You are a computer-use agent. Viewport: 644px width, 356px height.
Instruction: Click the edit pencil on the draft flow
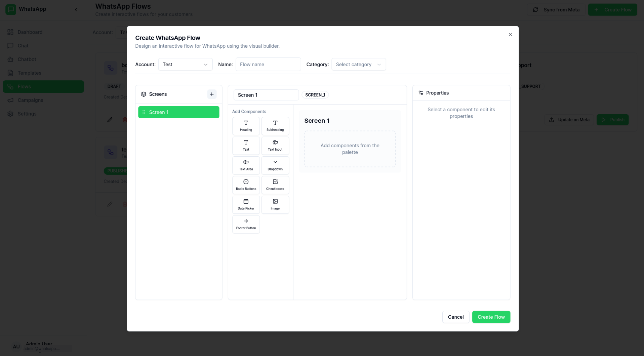[110, 120]
